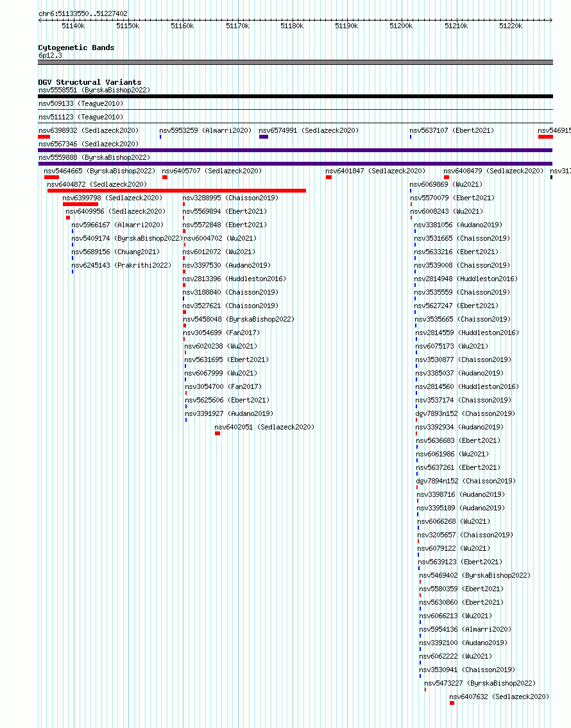Click nsv5966167 (Almarri2020) label

pyautogui.click(x=117, y=225)
